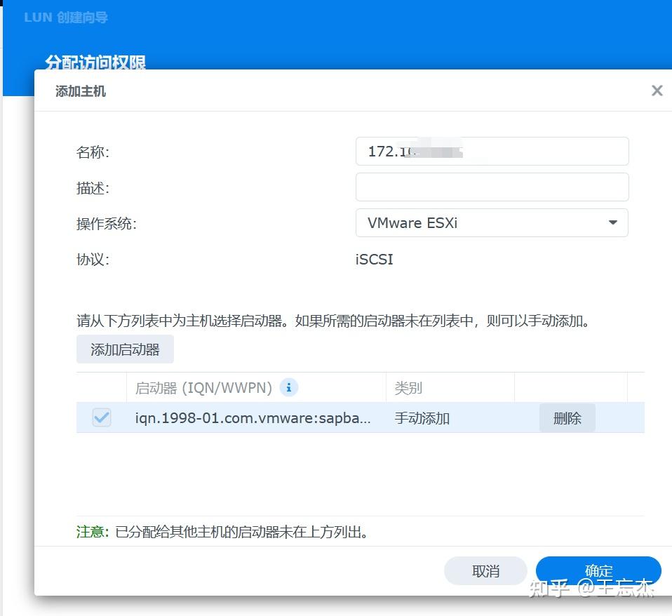Click 添加启动器 to manually add an initiator
This screenshot has width=672, height=616.
click(x=125, y=349)
